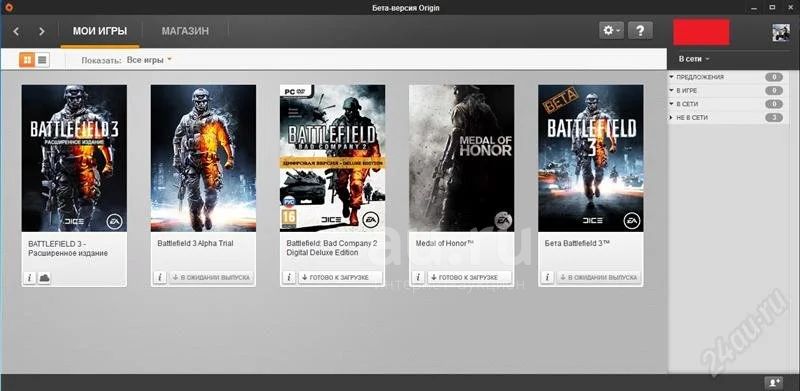This screenshot has height=391, width=800.
Task: Switch to the МАГАЗИН tab
Action: 185,31
